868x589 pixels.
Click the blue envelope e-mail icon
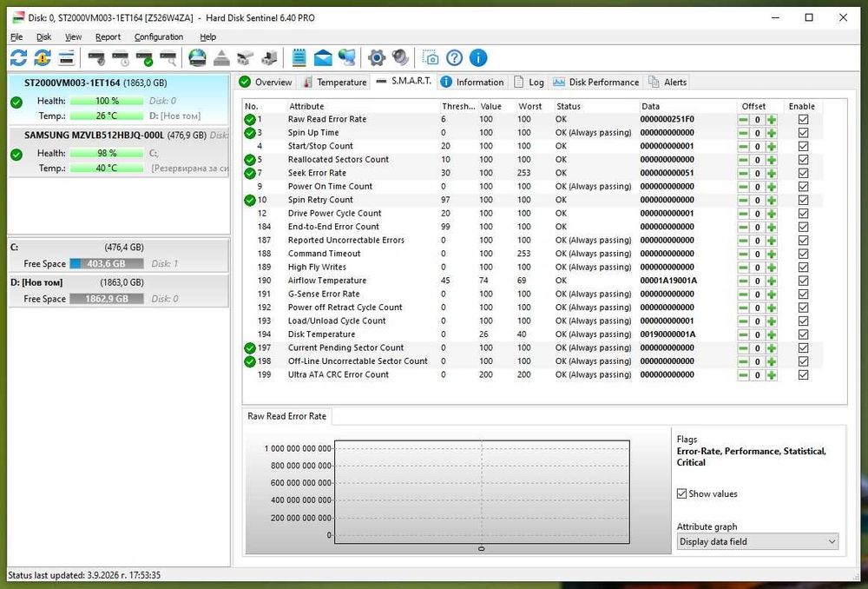[x=323, y=57]
